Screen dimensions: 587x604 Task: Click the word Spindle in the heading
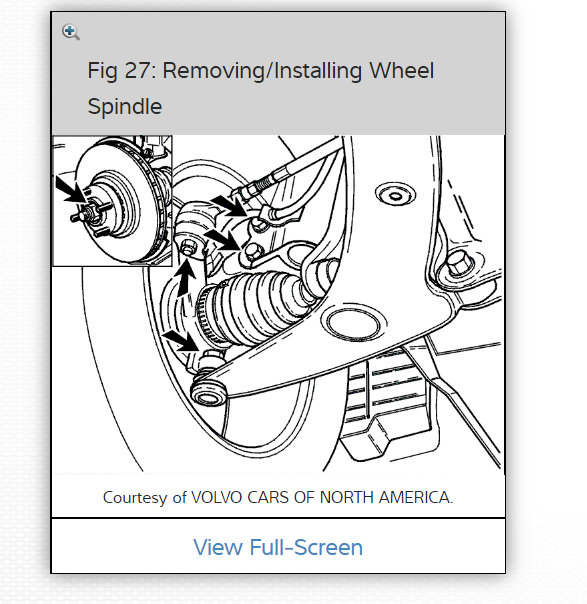point(124,107)
